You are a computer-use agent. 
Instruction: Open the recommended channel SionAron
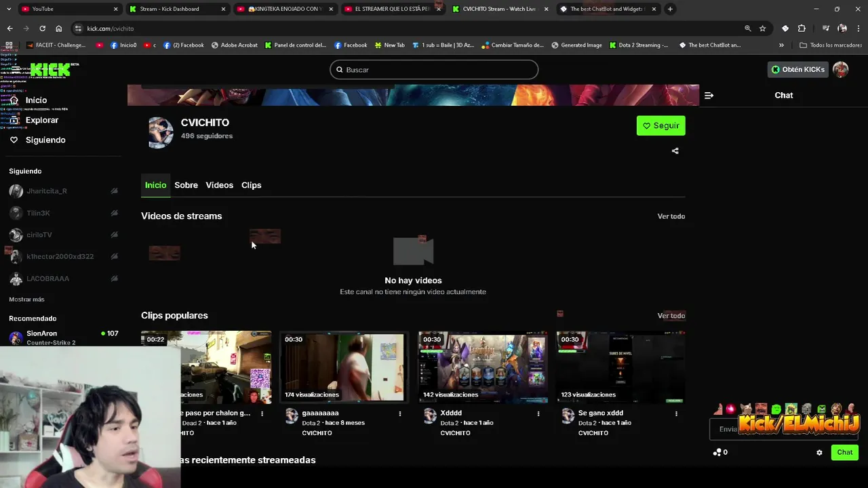click(x=63, y=337)
